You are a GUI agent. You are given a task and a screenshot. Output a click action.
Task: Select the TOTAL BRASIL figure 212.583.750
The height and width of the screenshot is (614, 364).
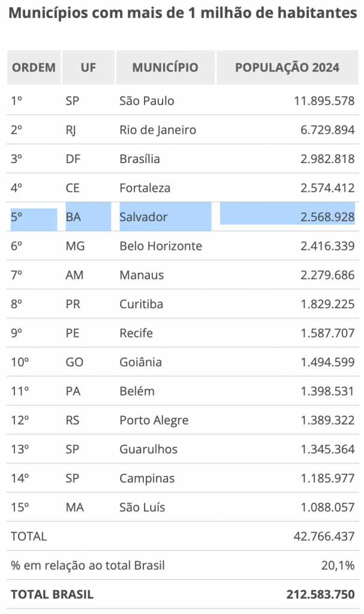(320, 594)
